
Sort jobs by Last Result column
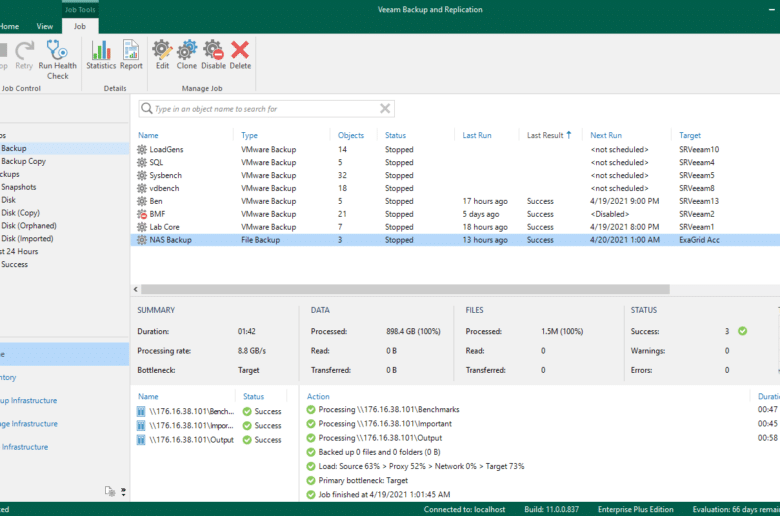[549, 135]
